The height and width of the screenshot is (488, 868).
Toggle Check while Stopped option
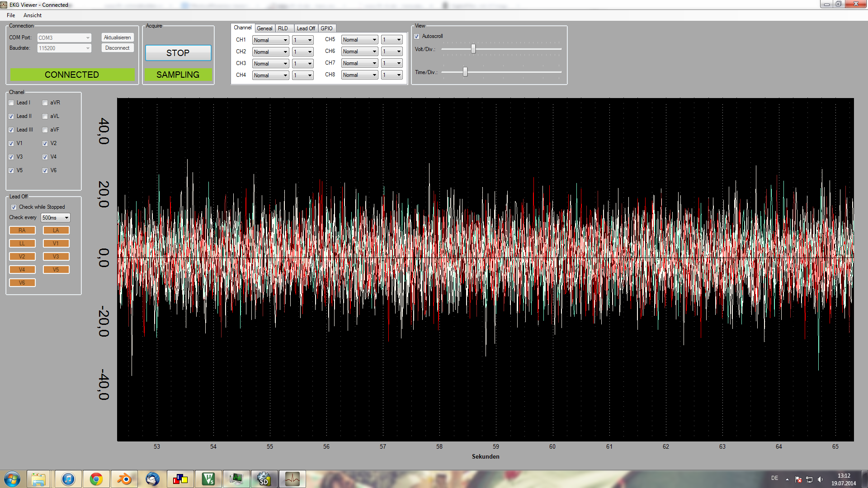click(14, 207)
